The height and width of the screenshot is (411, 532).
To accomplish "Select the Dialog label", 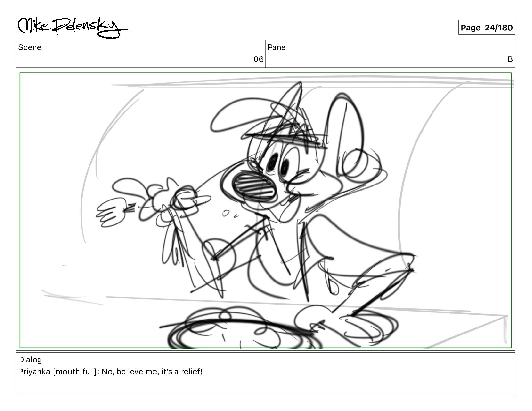I will 30,360.
